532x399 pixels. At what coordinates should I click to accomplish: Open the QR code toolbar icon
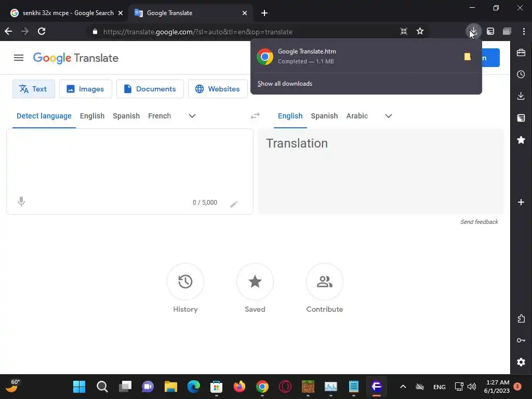point(403,31)
